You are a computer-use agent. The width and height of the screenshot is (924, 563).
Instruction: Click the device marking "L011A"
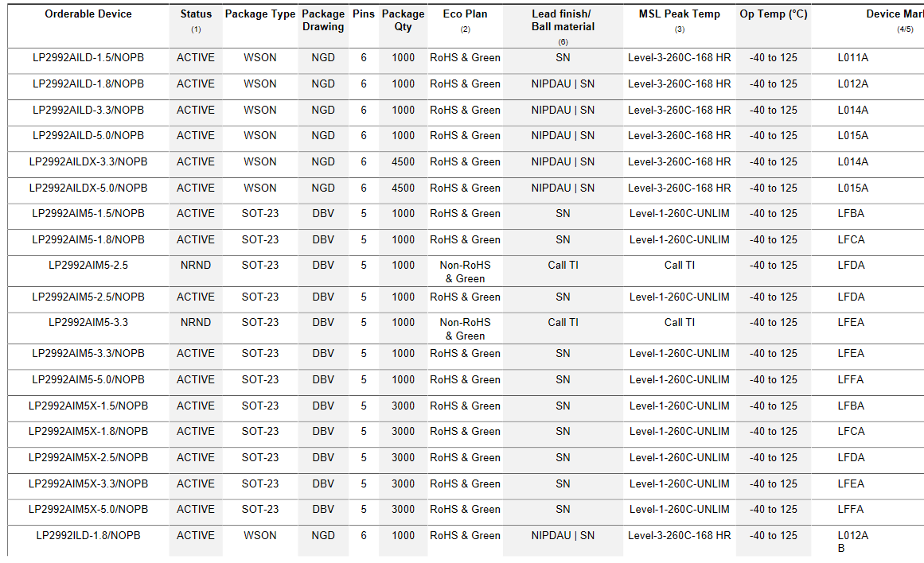point(852,58)
